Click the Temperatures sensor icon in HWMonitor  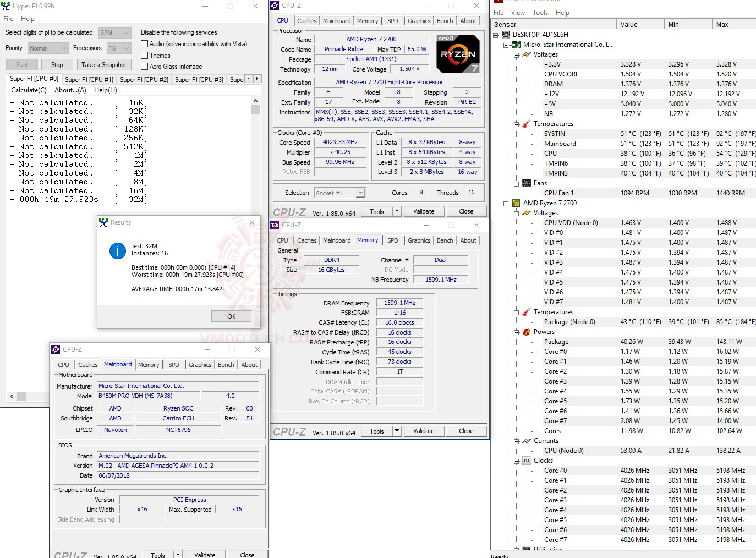pyautogui.click(x=525, y=124)
